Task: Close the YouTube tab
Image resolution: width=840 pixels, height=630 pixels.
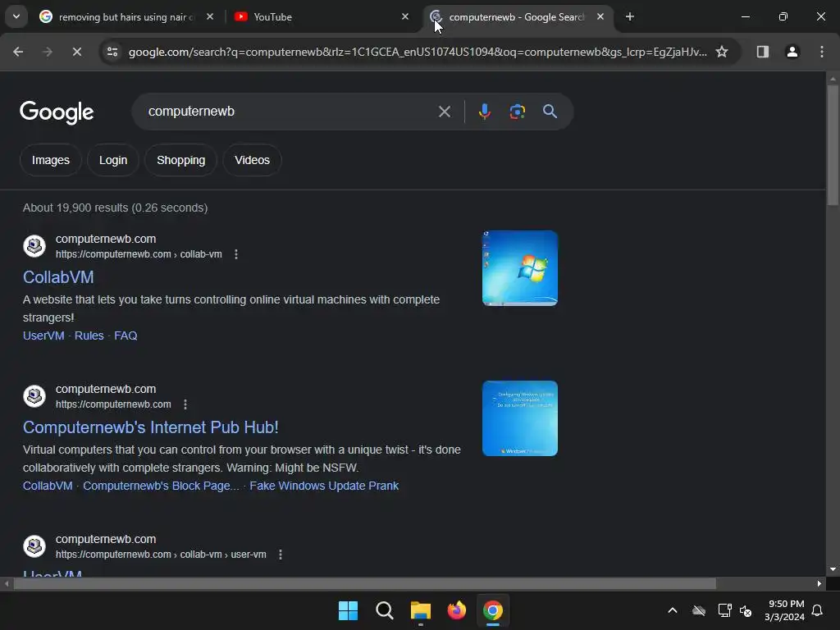Action: point(405,16)
